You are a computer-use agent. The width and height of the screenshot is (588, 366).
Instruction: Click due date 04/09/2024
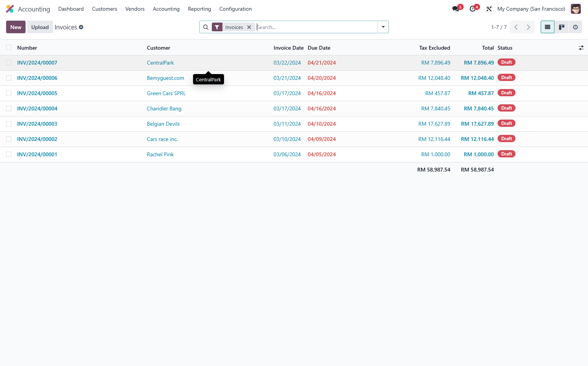tap(322, 139)
